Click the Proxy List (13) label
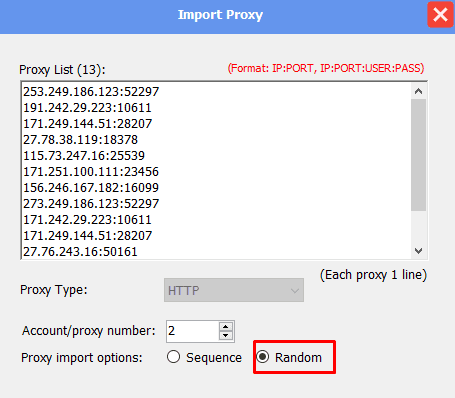The width and height of the screenshot is (455, 398). pyautogui.click(x=62, y=70)
